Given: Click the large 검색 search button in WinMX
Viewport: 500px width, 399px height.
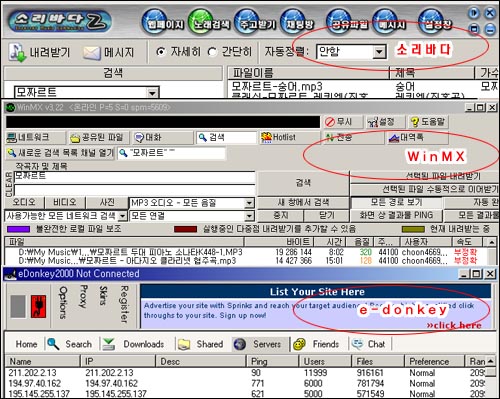Looking at the screenshot, I should point(303,183).
